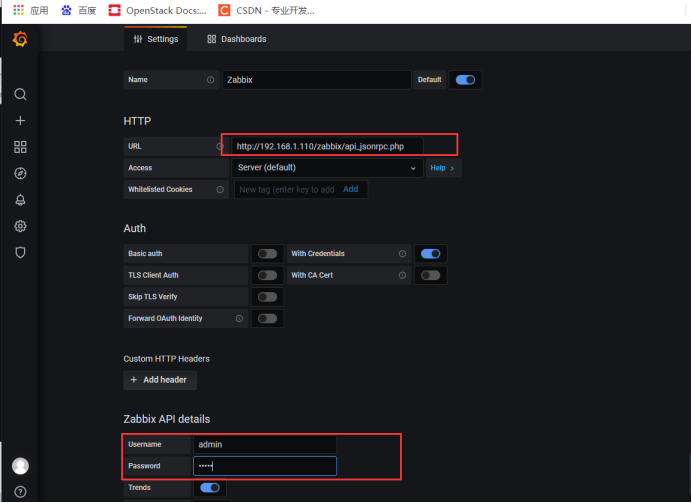The height and width of the screenshot is (503, 692).
Task: Open the user profile avatar
Action: point(20,466)
